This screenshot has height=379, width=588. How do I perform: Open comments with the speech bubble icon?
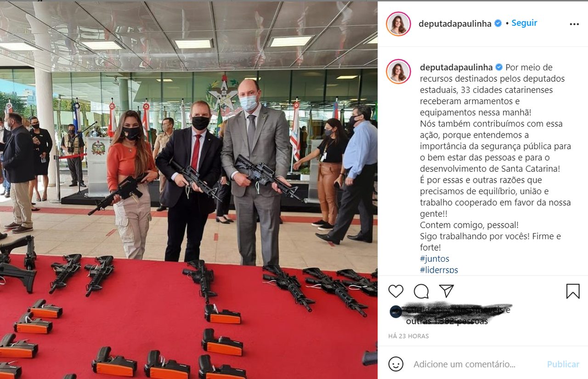coord(421,291)
